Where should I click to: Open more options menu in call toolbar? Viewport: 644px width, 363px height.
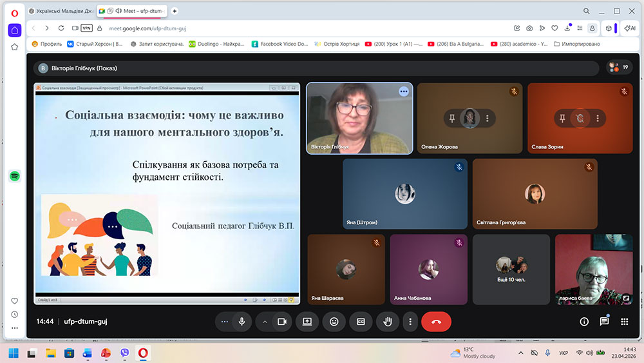tap(410, 321)
